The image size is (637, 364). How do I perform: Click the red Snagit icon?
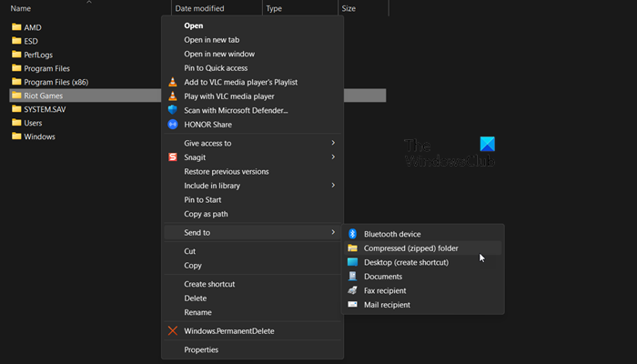174,157
